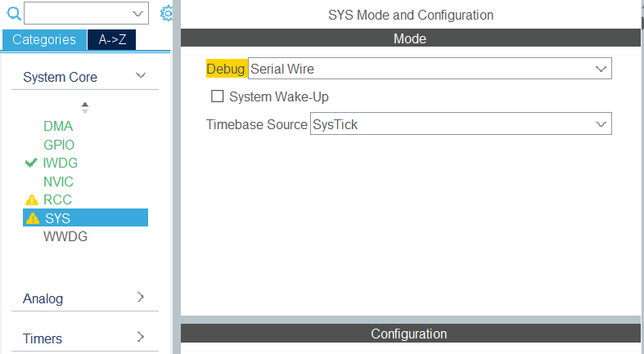Select IWDG in System Core
This screenshot has width=644, height=354.
coord(60,163)
